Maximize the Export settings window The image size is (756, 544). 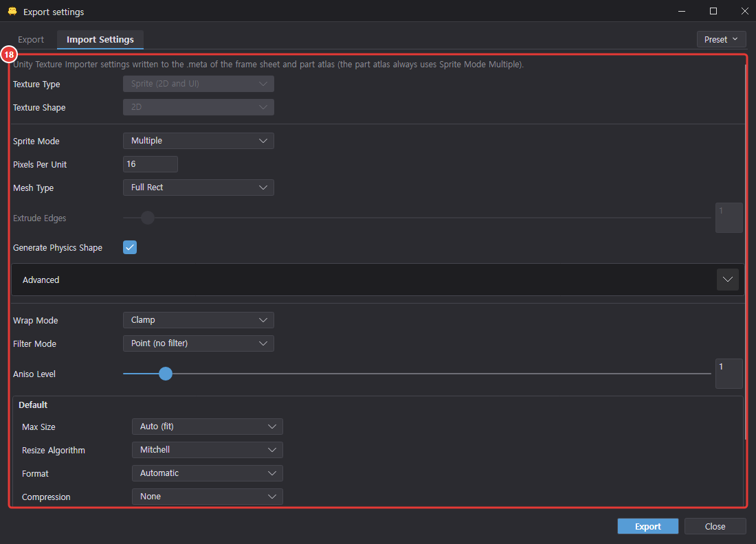(713, 11)
